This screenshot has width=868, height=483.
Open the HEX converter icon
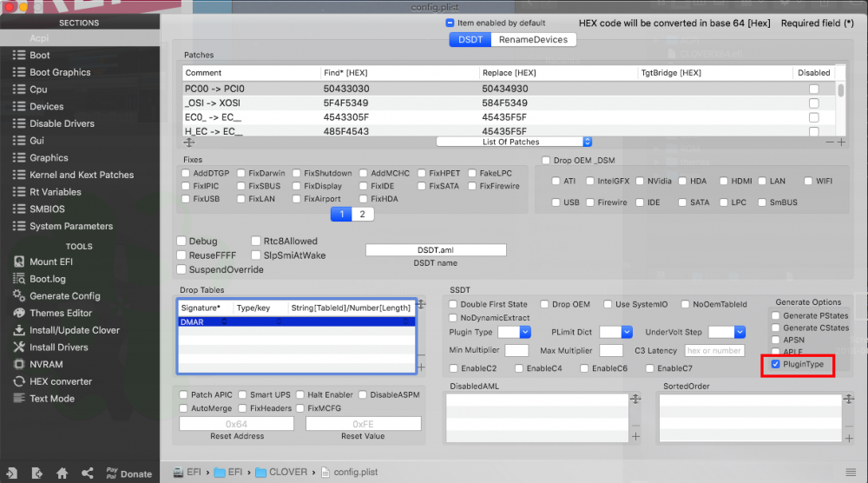tap(19, 381)
